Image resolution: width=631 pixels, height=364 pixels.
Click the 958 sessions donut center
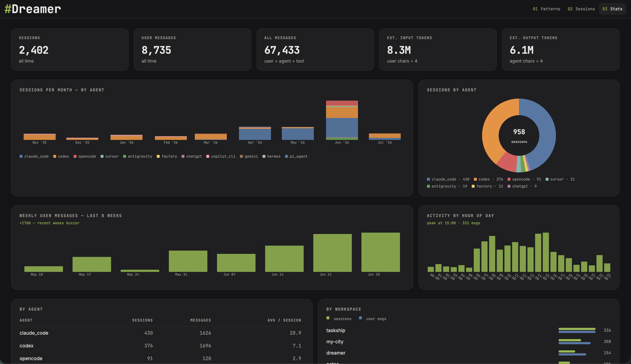tap(519, 135)
